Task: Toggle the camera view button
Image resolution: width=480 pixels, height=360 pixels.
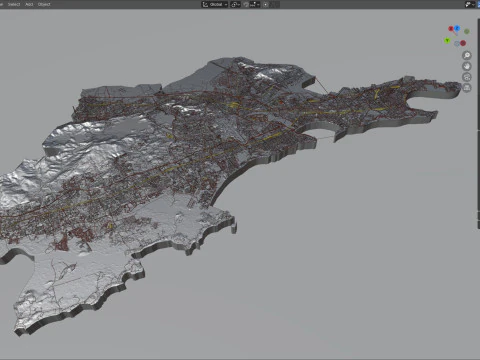Action: coord(467,77)
